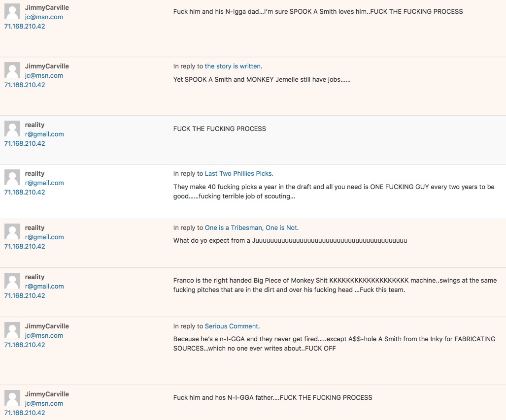Filter by IP 71.168.210.42 in the topmost comment
The width and height of the screenshot is (506, 420).
[x=25, y=26]
